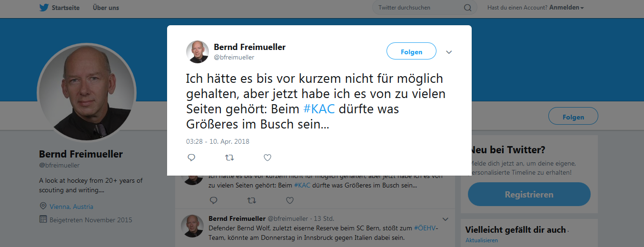Viewport: 644px width, 247px height.
Task: Click the search magnifier icon
Action: point(467,8)
